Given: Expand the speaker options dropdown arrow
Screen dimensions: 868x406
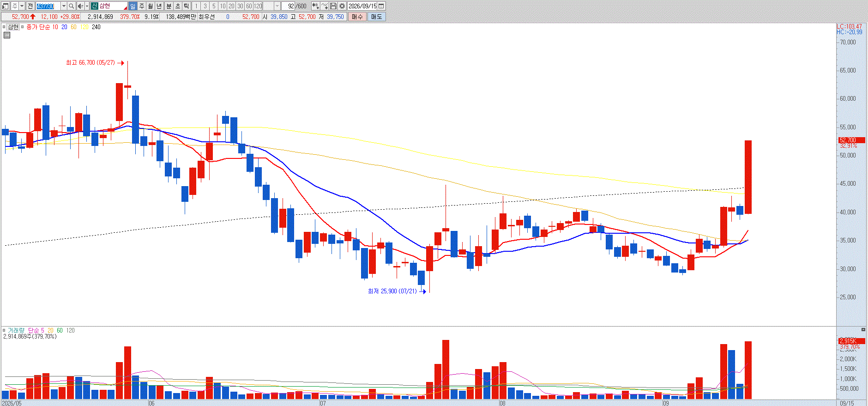Looking at the screenshot, I should pyautogui.click(x=87, y=6).
